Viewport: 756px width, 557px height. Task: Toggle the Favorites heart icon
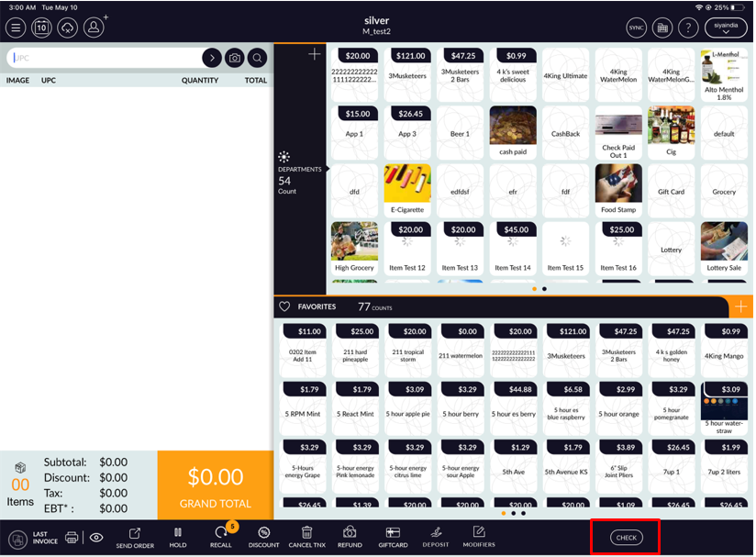point(284,306)
